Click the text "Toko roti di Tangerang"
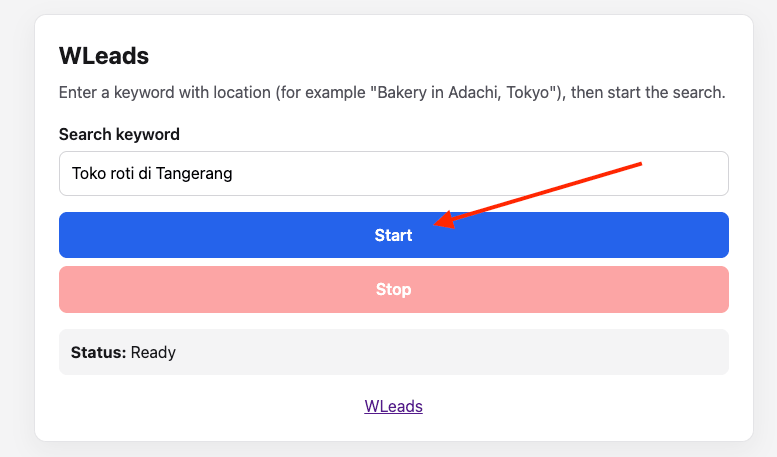Image resolution: width=777 pixels, height=457 pixels. click(x=152, y=173)
